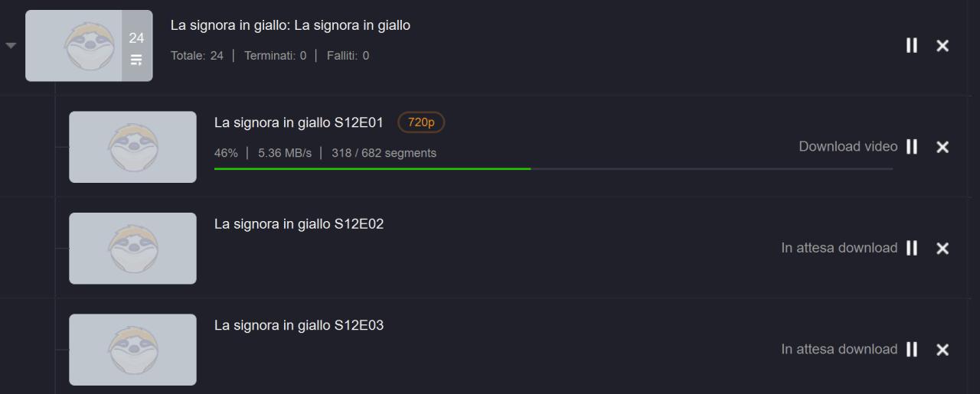Cancel the whole La signora in giallo batch

942,46
